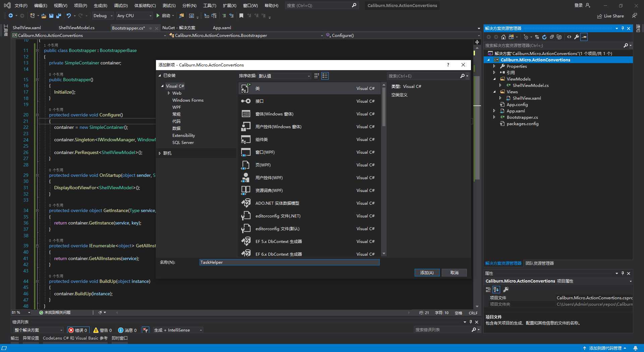Click the Refresh icon in Solution Explorer
This screenshot has width=644, height=352.
[x=544, y=37]
